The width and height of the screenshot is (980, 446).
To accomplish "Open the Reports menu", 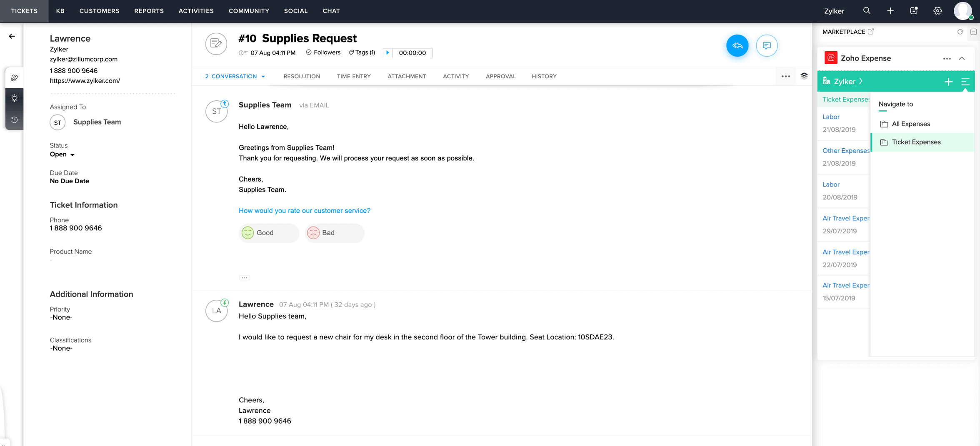I will point(149,11).
